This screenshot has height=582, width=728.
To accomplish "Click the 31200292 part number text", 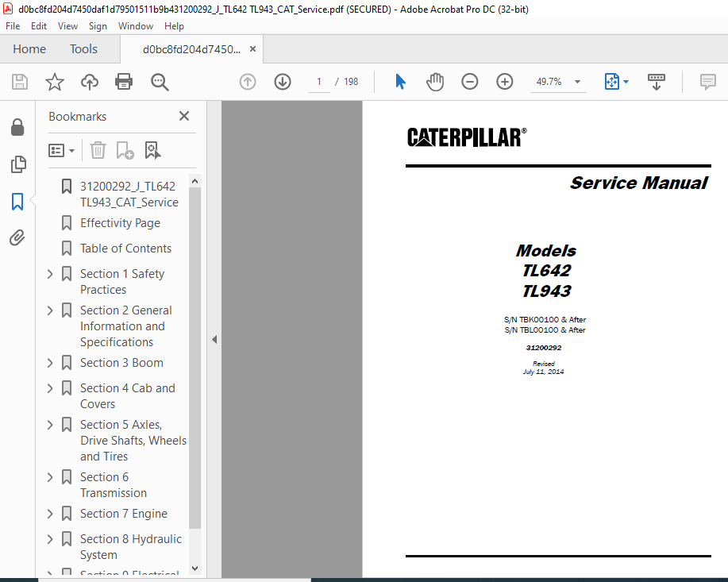I will point(544,348).
